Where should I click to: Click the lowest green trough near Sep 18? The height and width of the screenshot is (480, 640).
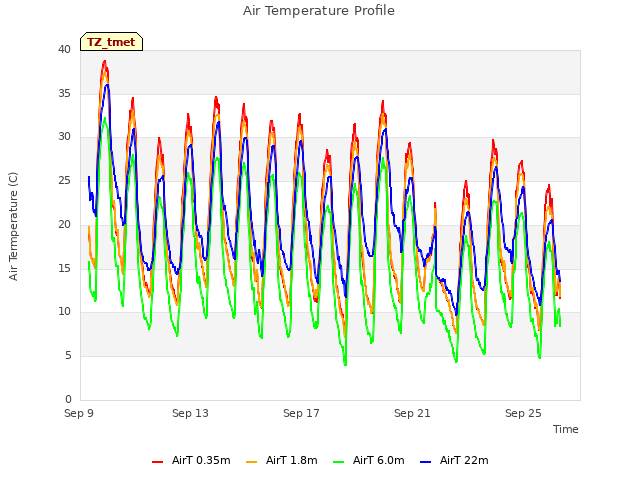point(345,364)
